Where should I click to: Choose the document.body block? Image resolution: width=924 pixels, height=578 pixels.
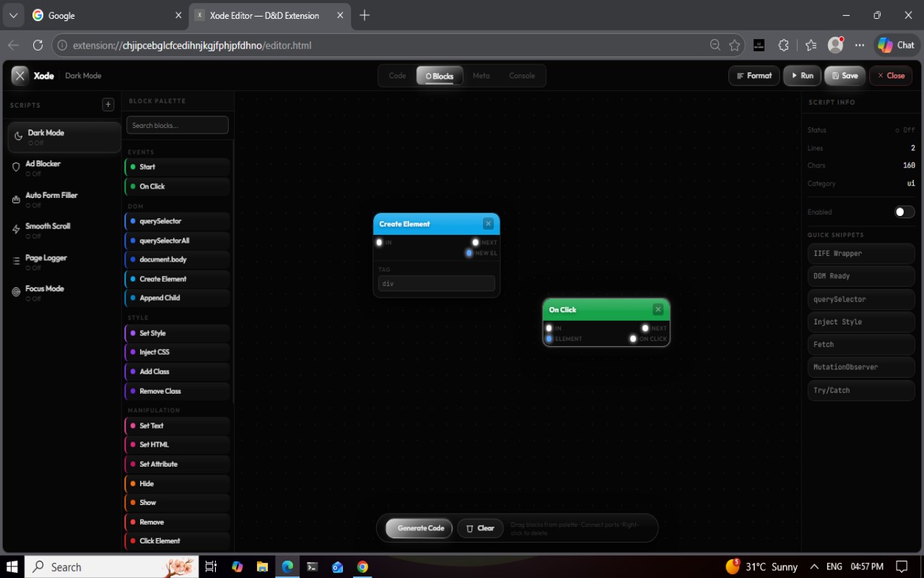[x=177, y=259]
